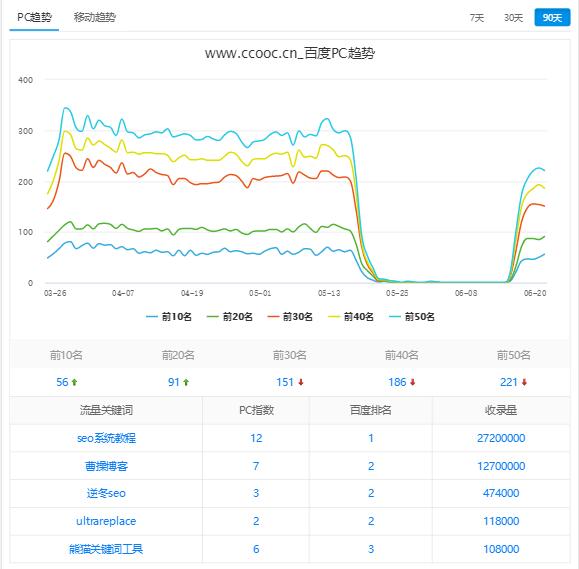
Task: Select the 7天 time range
Action: pos(476,18)
